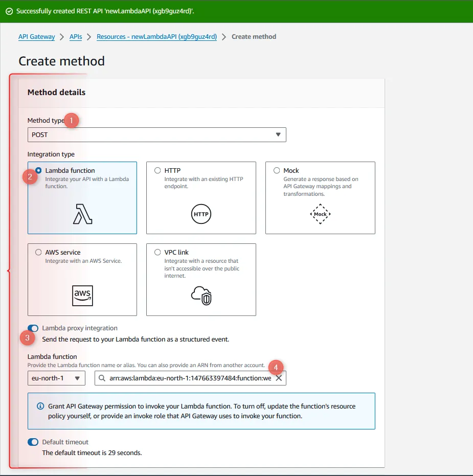
Task: Open the APIs breadcrumb link
Action: [x=76, y=37]
